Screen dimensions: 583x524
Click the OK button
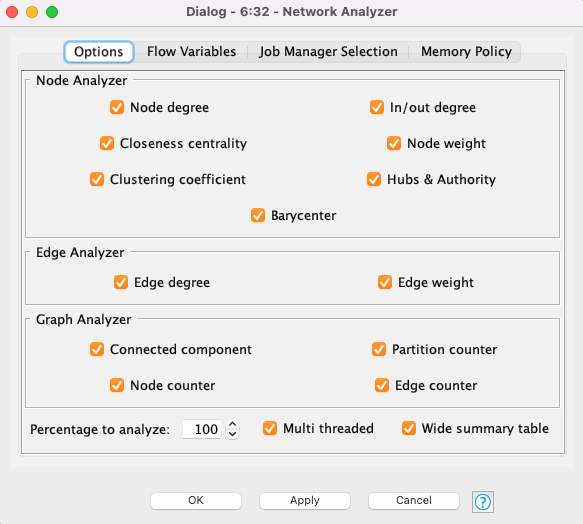click(x=196, y=501)
